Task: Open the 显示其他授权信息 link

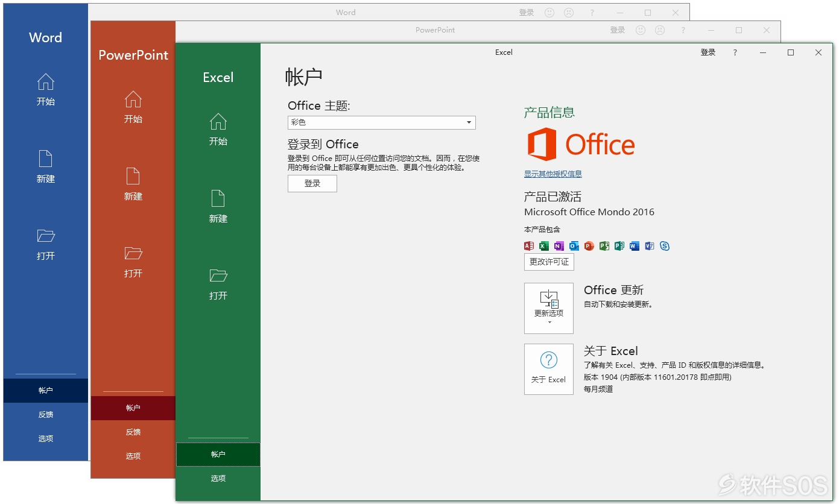Action: tap(553, 174)
